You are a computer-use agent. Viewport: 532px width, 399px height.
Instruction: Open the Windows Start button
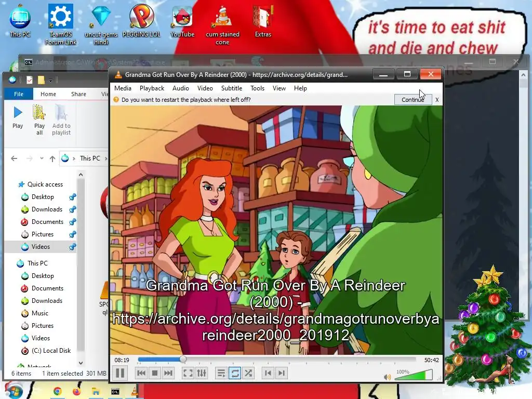(13, 391)
